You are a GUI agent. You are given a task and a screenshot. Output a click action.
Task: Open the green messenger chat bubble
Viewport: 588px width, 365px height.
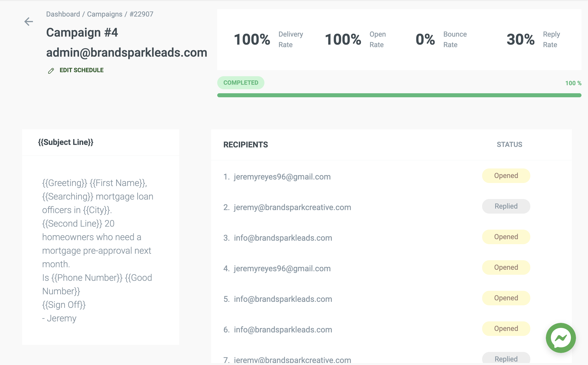click(x=561, y=338)
